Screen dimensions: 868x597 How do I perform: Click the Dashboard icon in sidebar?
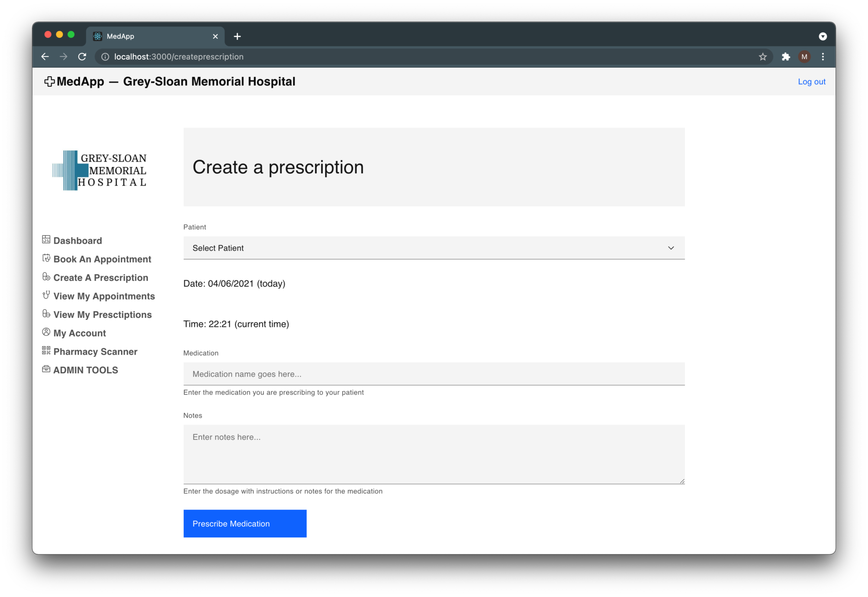point(46,240)
